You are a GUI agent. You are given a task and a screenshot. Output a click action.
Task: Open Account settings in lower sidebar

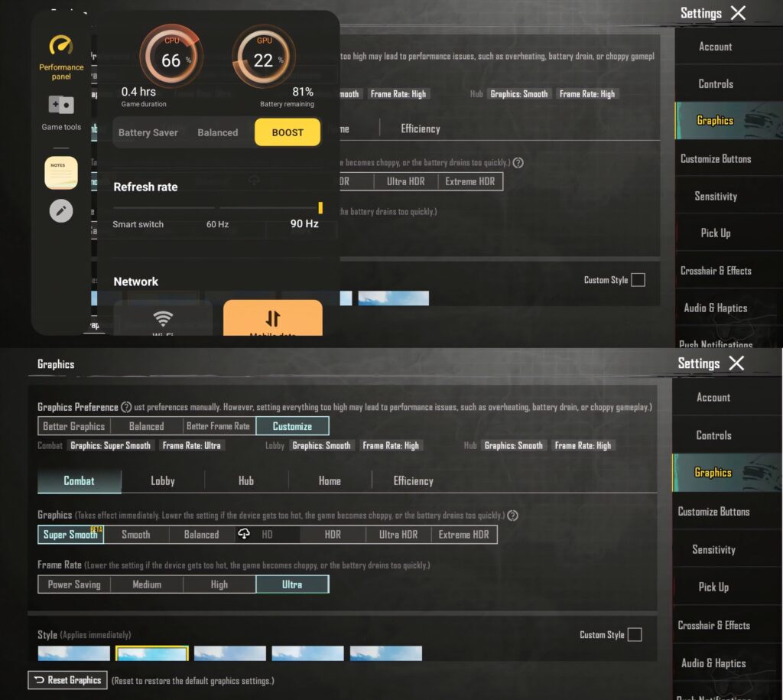[713, 397]
